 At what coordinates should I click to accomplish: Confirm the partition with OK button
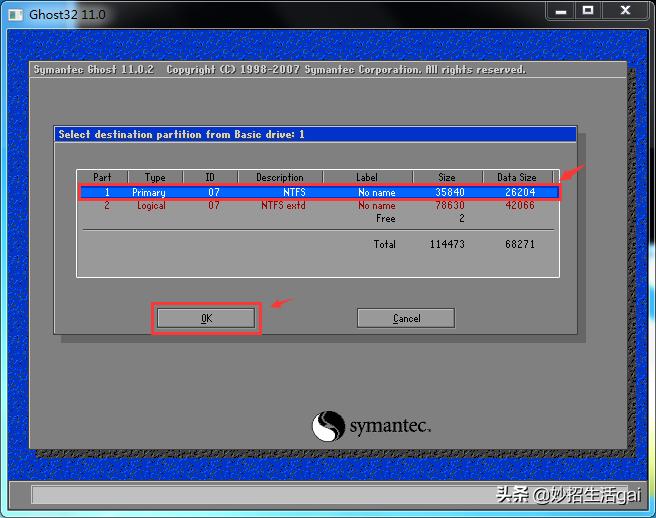point(206,318)
